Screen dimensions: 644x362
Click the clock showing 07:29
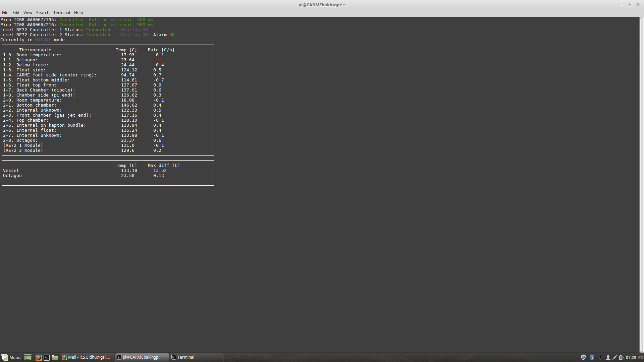(x=631, y=357)
